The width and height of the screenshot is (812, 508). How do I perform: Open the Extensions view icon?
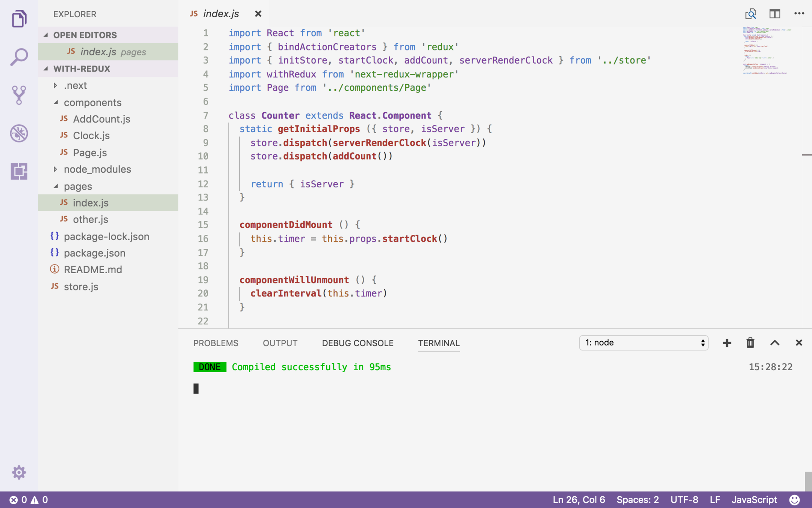click(x=19, y=172)
